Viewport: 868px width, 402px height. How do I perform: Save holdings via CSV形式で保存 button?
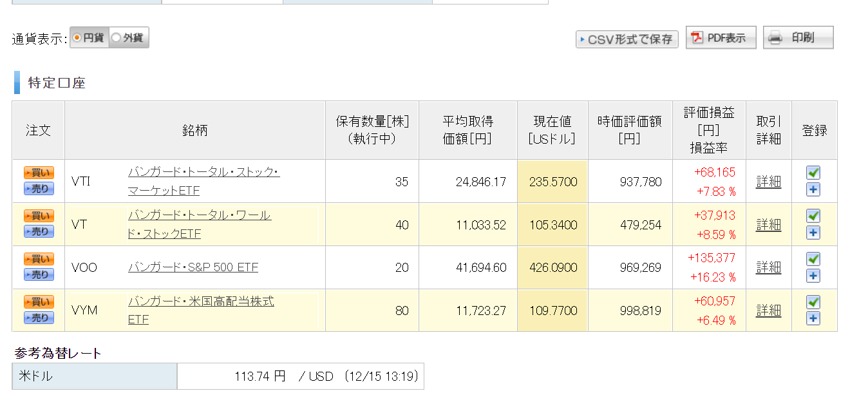click(627, 39)
